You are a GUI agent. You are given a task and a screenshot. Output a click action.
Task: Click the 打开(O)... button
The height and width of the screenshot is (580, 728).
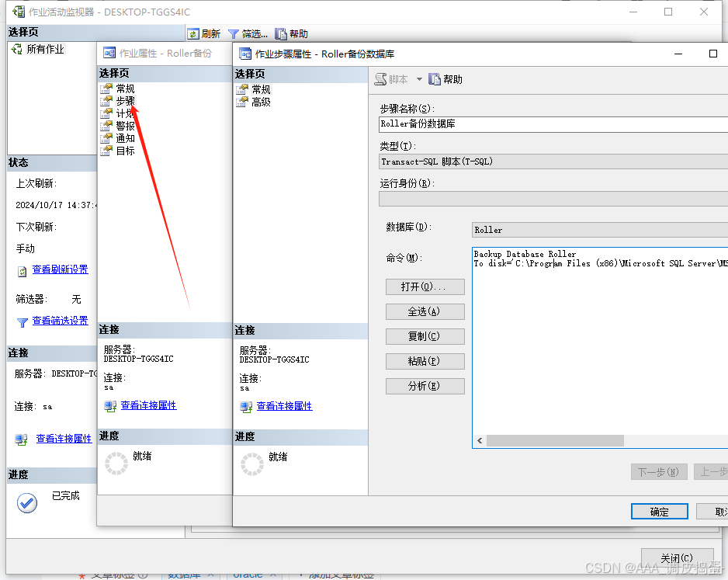[x=425, y=287]
